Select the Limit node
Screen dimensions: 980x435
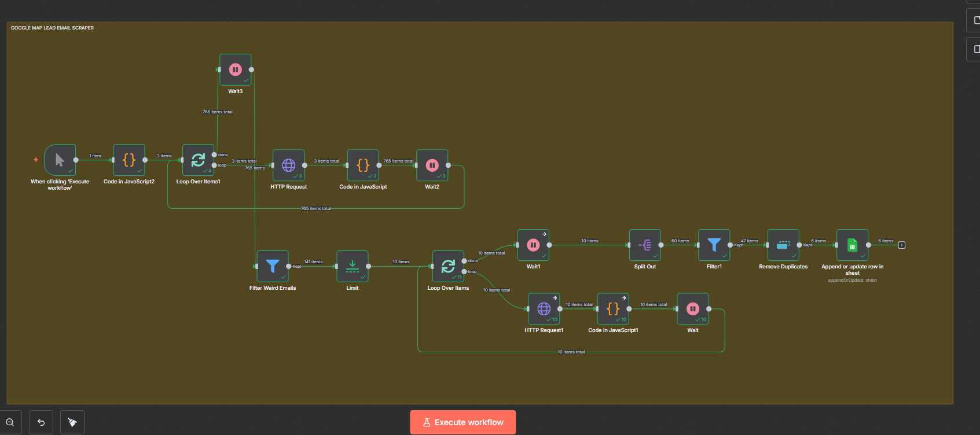point(352,266)
